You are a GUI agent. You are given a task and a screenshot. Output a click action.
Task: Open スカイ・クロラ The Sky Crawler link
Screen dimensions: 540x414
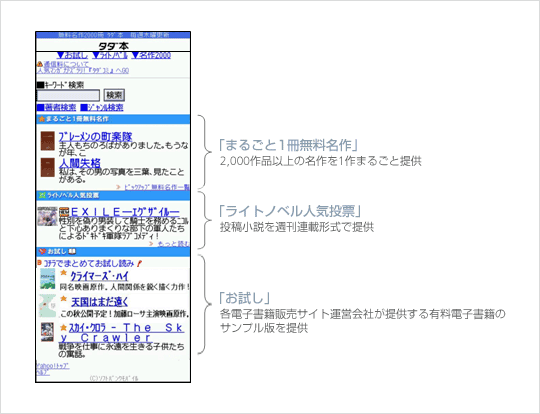(122, 333)
